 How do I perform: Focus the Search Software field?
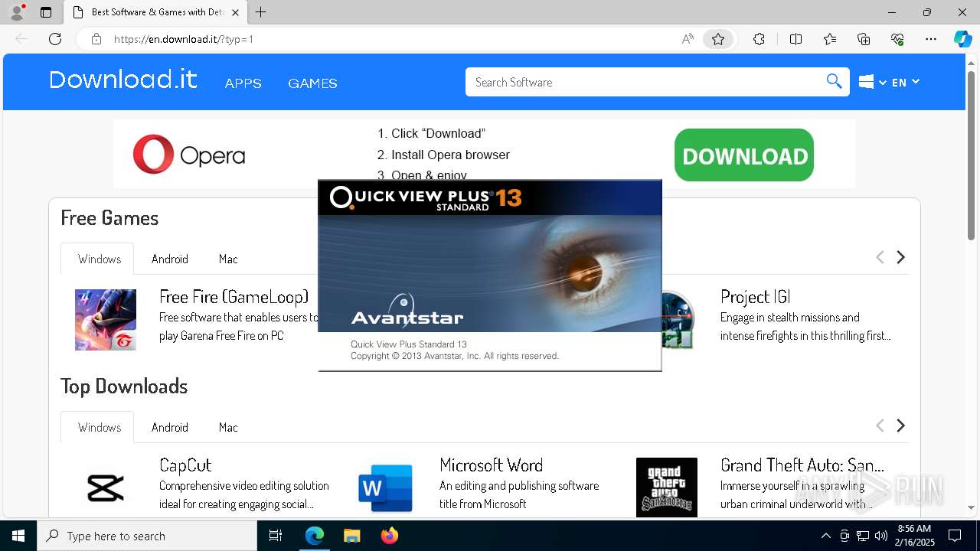click(x=647, y=82)
